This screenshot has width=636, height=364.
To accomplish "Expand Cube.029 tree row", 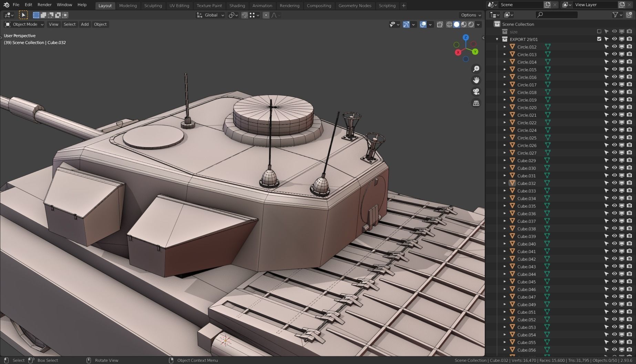I will point(505,160).
